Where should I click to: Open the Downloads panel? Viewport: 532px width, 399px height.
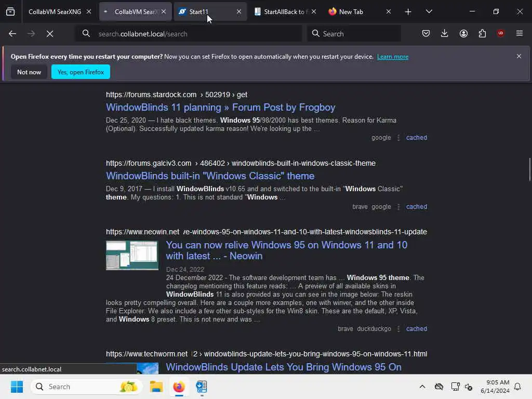point(445,33)
